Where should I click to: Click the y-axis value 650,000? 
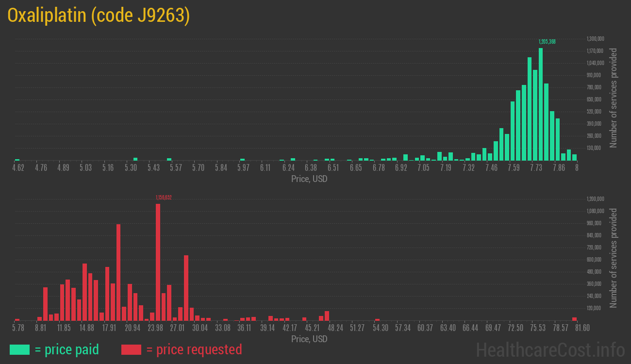pyautogui.click(x=595, y=99)
